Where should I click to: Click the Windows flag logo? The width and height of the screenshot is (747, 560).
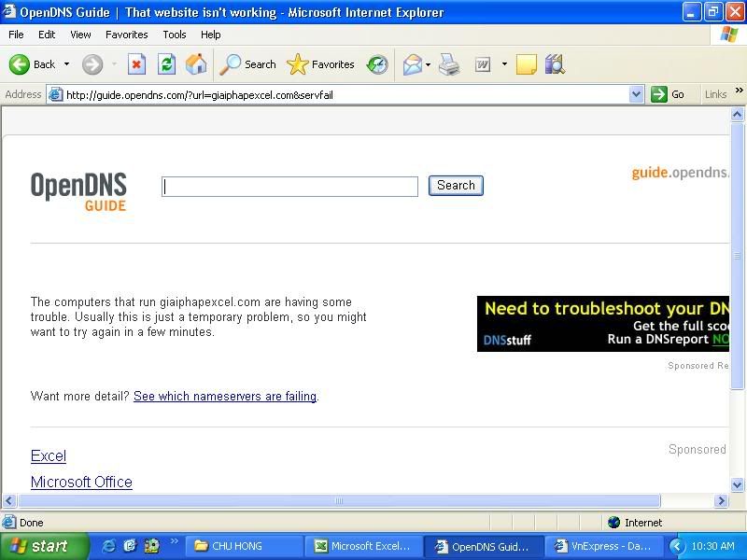(x=729, y=35)
